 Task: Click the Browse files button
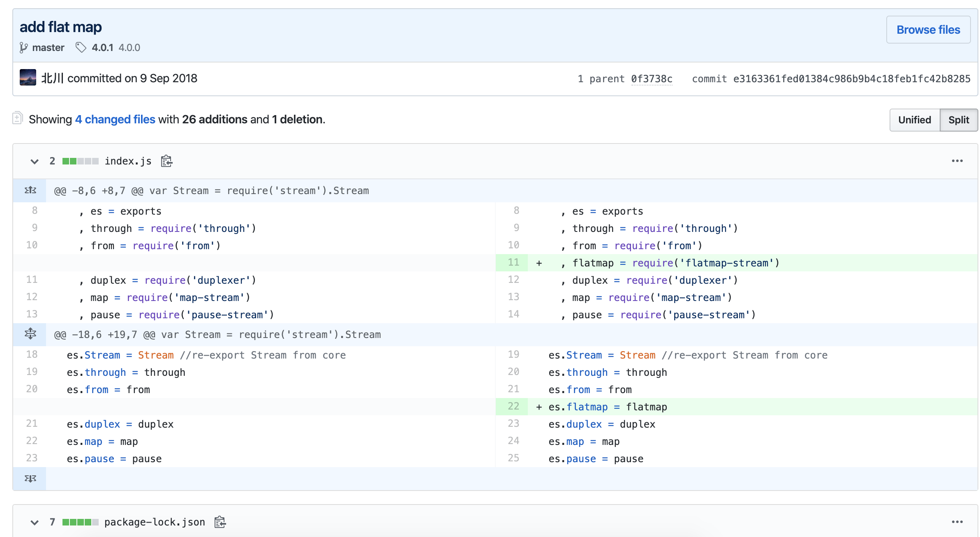(x=928, y=30)
